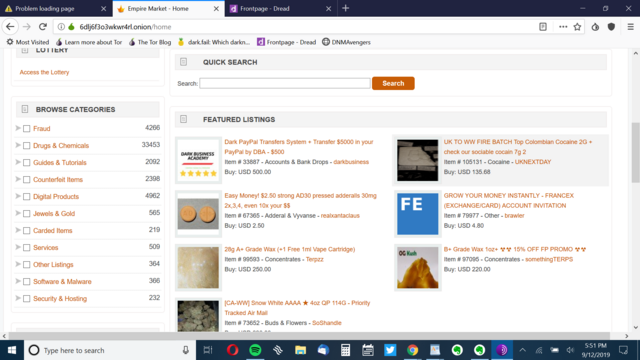Open the notification center icon
Image resolution: width=640 pixels, height=360 pixels.
pos(623,350)
